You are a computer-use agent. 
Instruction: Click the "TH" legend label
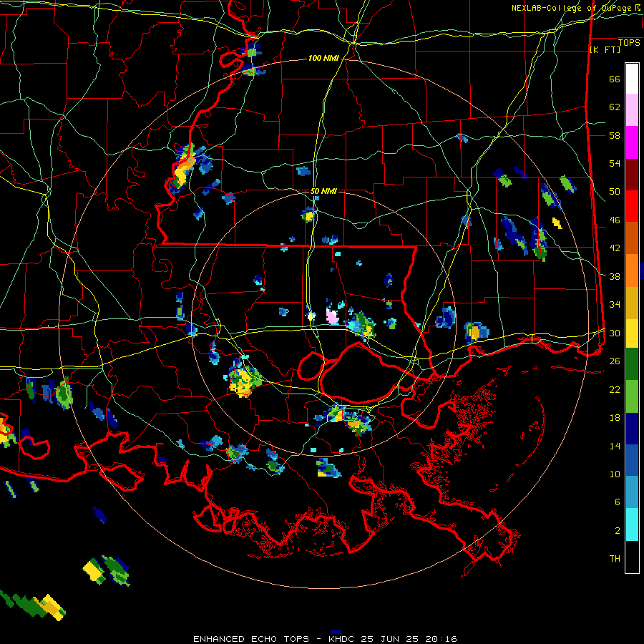click(615, 559)
